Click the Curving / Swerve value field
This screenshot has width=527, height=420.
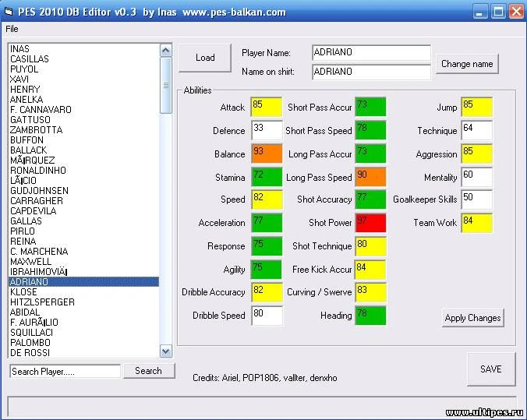(370, 292)
